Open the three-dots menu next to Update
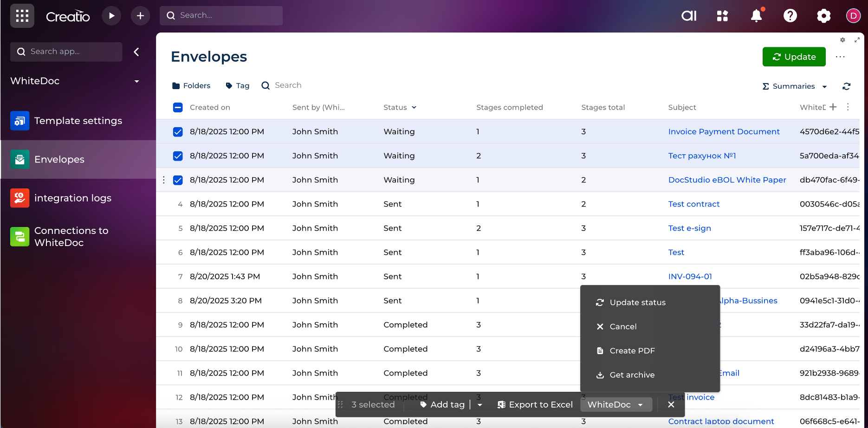 840,57
